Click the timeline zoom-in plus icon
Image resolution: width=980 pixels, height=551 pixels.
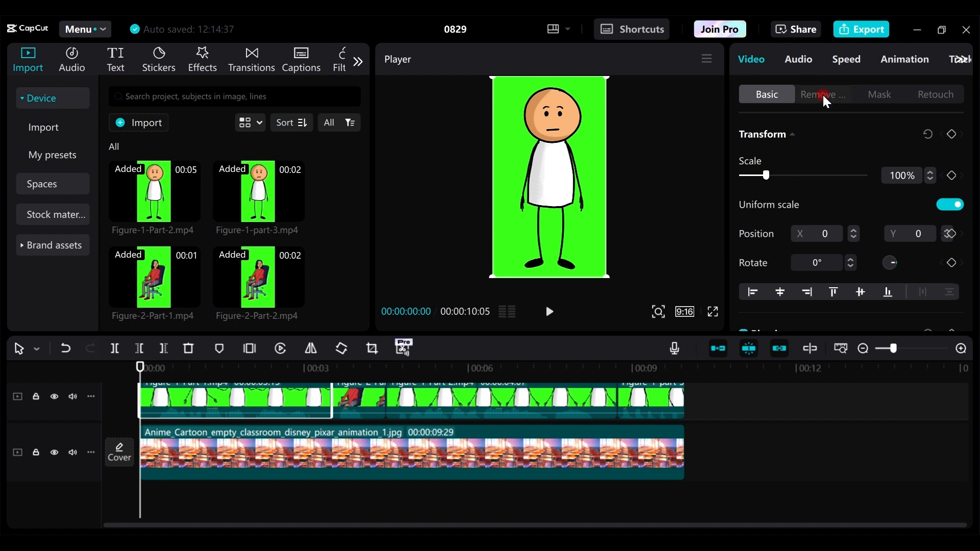pos(961,348)
